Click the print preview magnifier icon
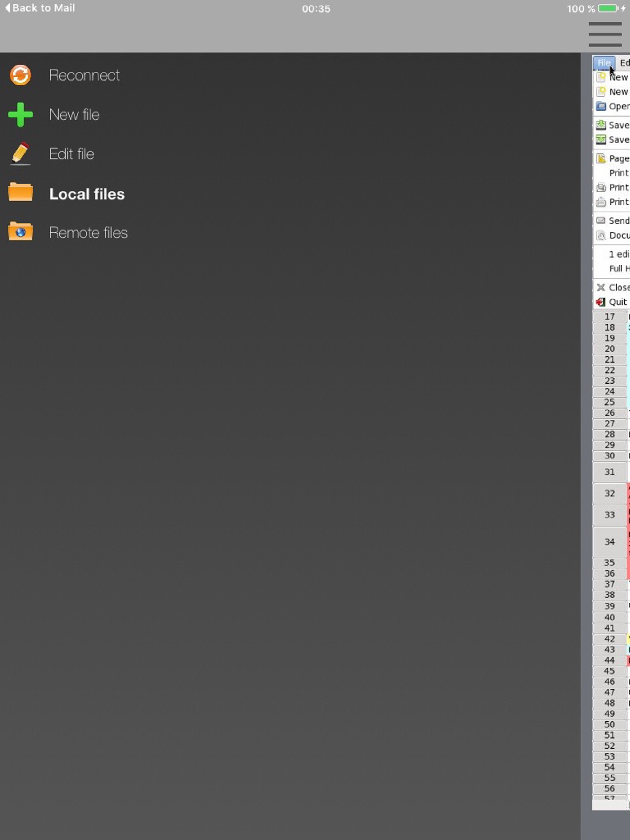 (601, 187)
